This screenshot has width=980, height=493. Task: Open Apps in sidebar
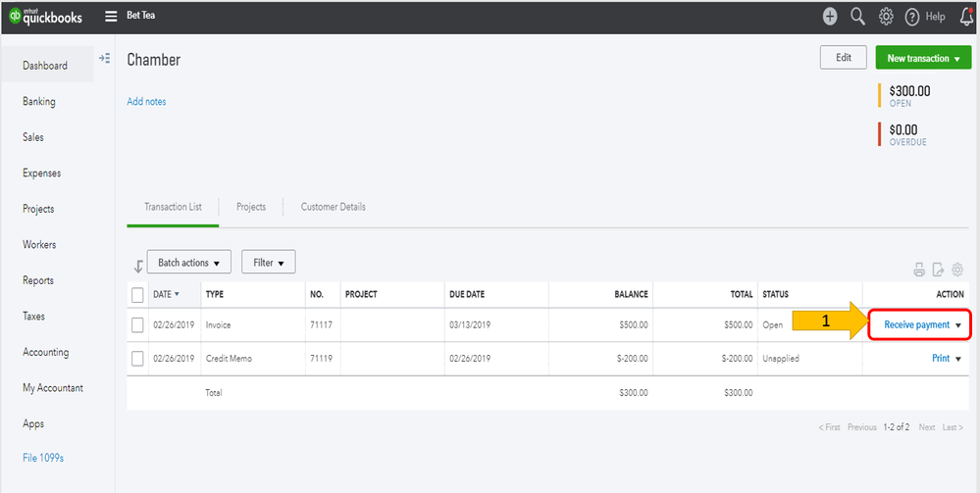pos(33,423)
